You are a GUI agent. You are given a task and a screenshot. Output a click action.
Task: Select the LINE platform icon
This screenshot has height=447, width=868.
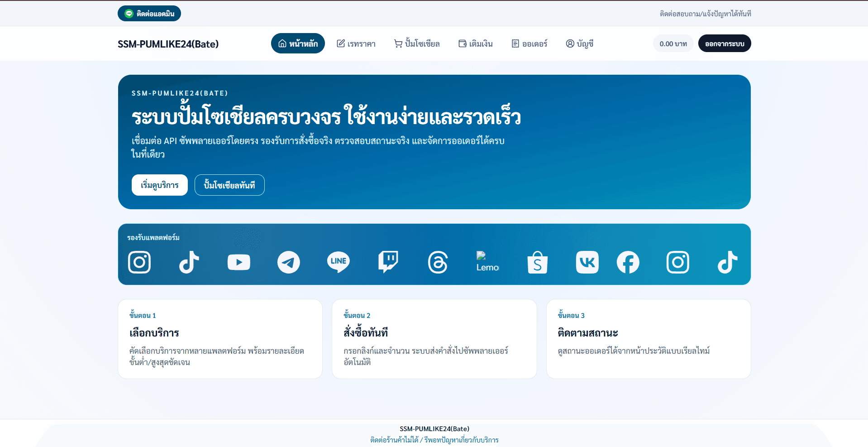click(x=338, y=262)
